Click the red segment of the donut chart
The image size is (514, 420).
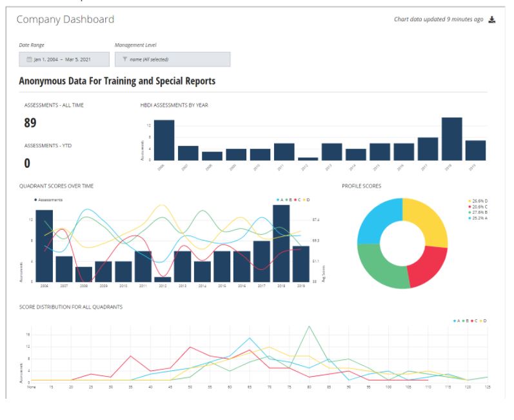pyautogui.click(x=426, y=265)
